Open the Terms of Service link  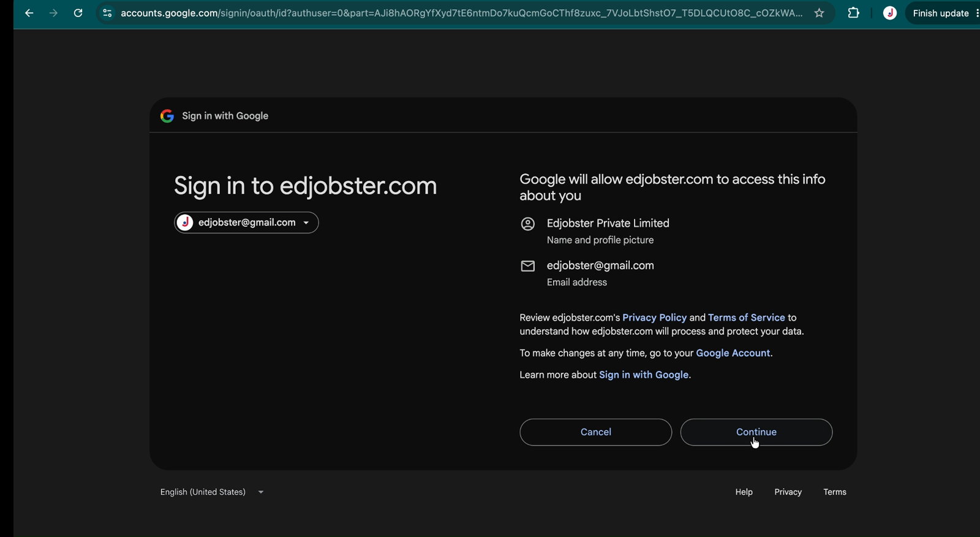[746, 318]
